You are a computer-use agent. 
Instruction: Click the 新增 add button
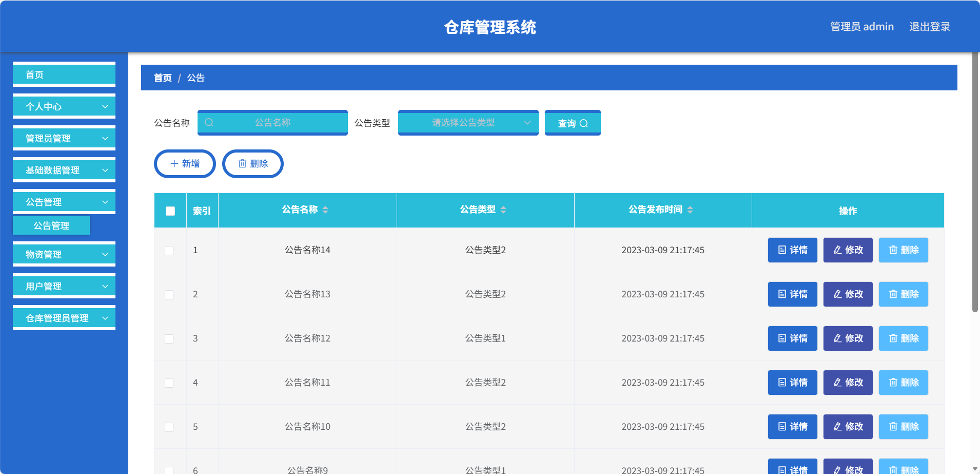click(x=185, y=163)
